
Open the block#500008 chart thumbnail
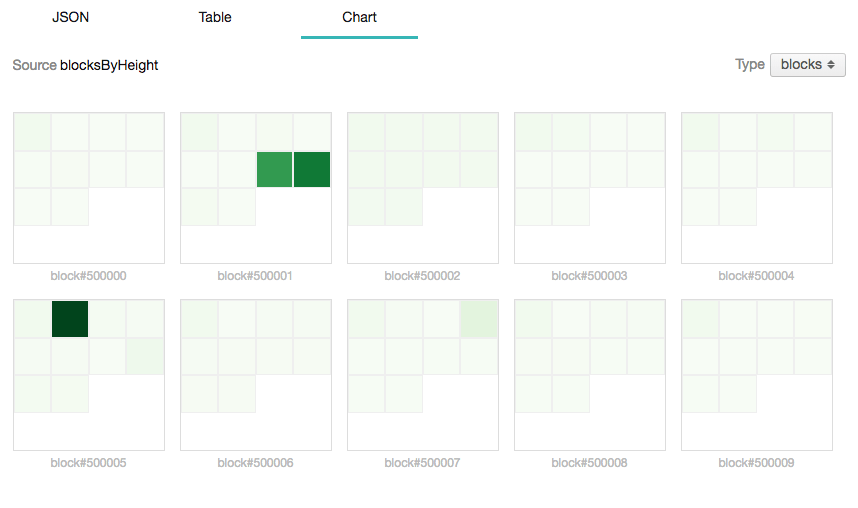(590, 375)
